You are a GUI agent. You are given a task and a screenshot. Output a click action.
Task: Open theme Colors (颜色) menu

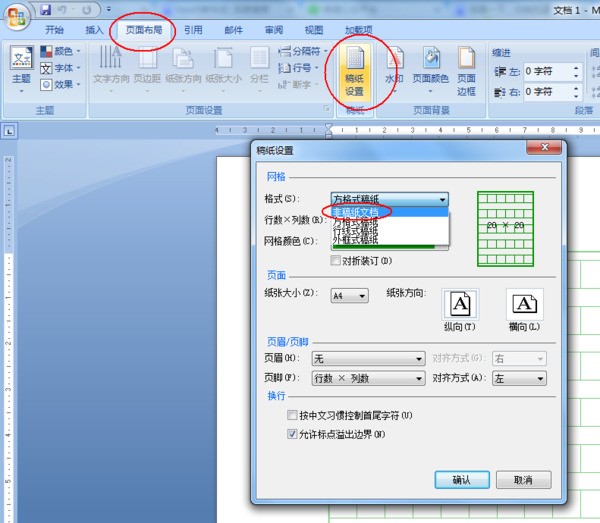pos(60,51)
